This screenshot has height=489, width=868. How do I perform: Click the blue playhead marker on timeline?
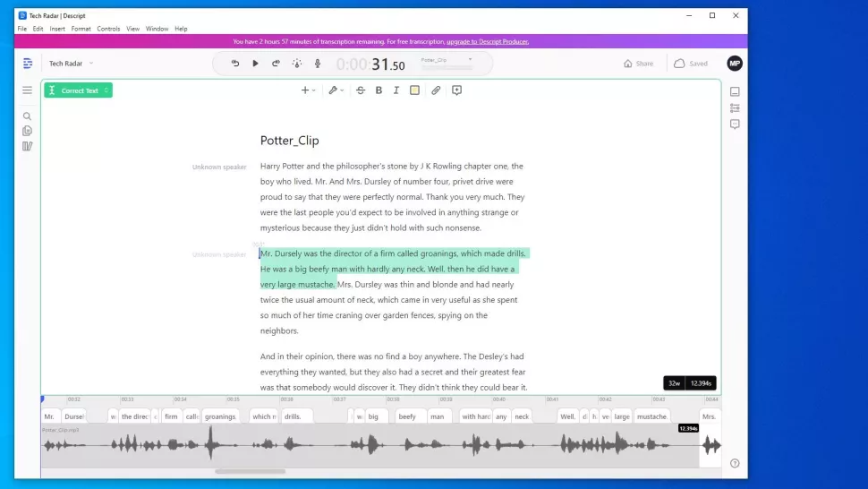pos(42,399)
